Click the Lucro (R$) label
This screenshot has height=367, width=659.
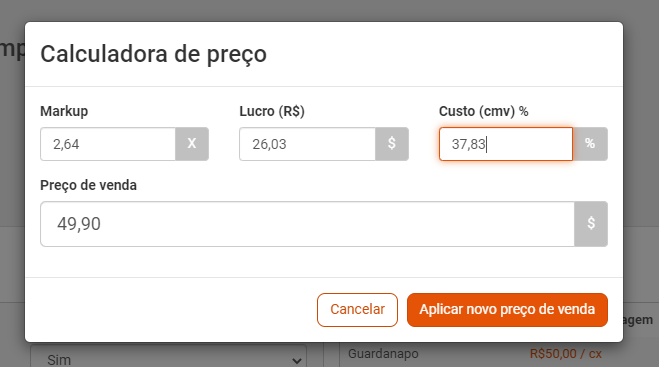pyautogui.click(x=272, y=111)
